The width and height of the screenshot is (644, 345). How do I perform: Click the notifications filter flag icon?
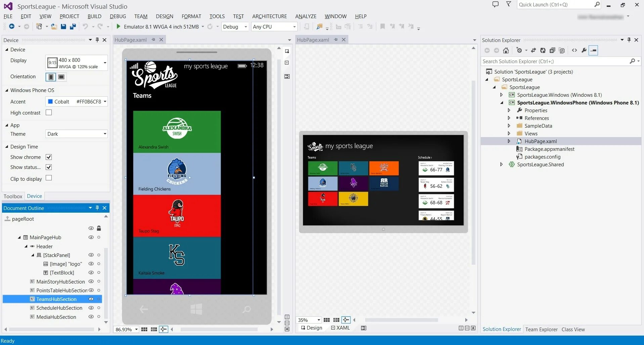[x=509, y=4]
